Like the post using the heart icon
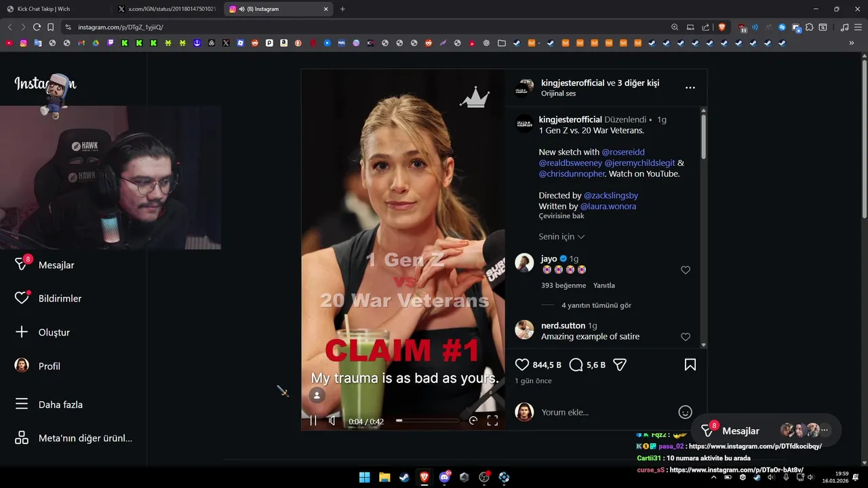 (522, 365)
